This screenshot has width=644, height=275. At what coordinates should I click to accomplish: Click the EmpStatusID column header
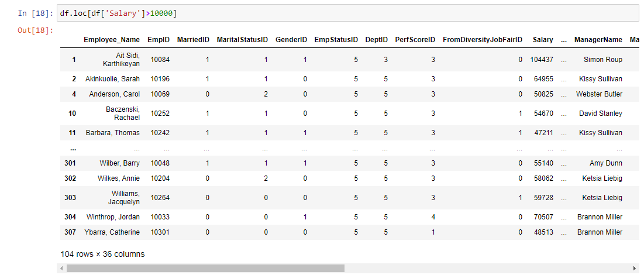336,40
